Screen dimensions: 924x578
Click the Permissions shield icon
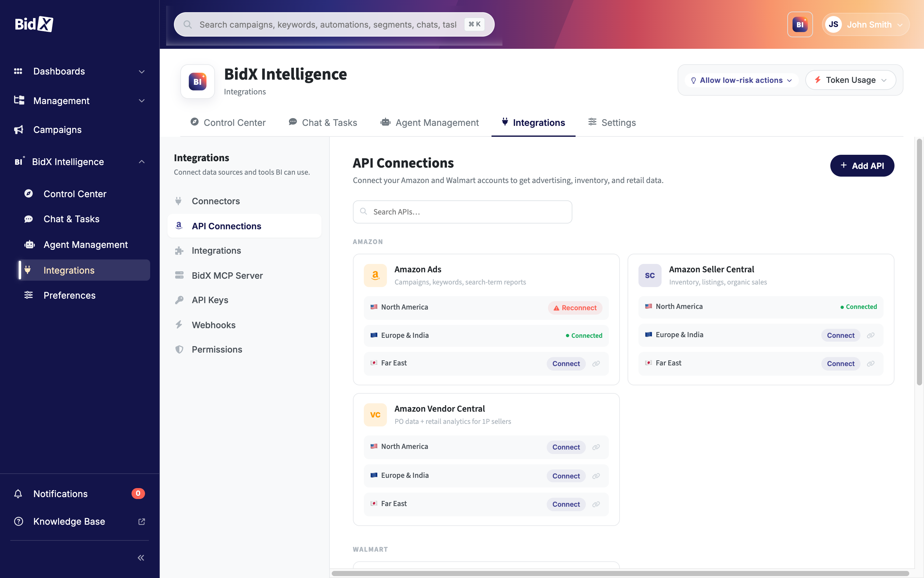pos(179,349)
